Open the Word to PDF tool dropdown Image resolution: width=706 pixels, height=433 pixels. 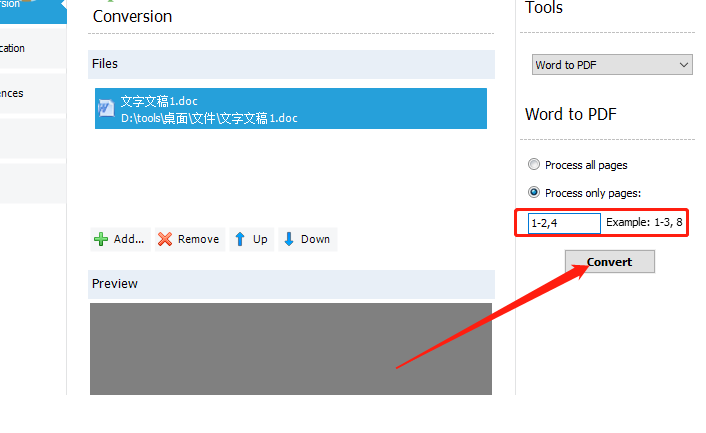coord(612,65)
